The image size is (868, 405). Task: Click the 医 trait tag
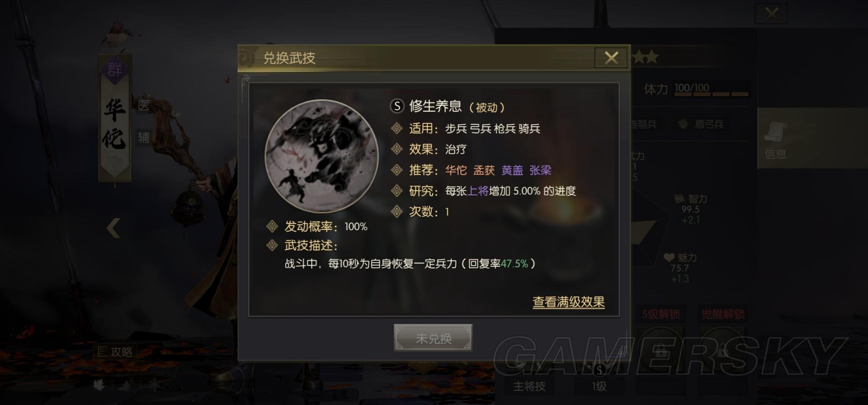click(144, 106)
